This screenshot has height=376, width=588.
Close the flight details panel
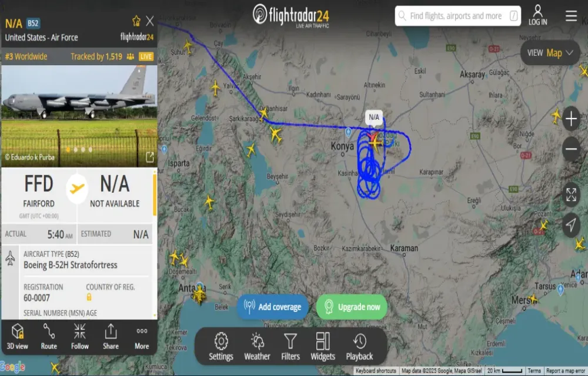pyautogui.click(x=149, y=21)
